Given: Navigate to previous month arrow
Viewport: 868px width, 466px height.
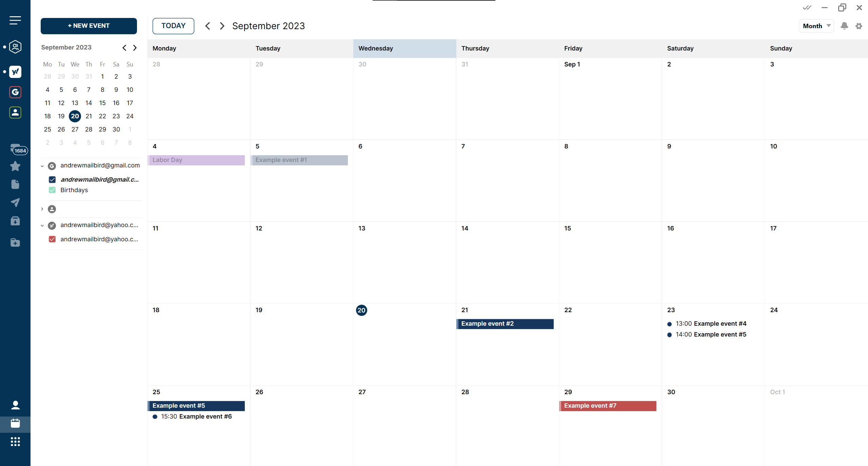Looking at the screenshot, I should [208, 26].
